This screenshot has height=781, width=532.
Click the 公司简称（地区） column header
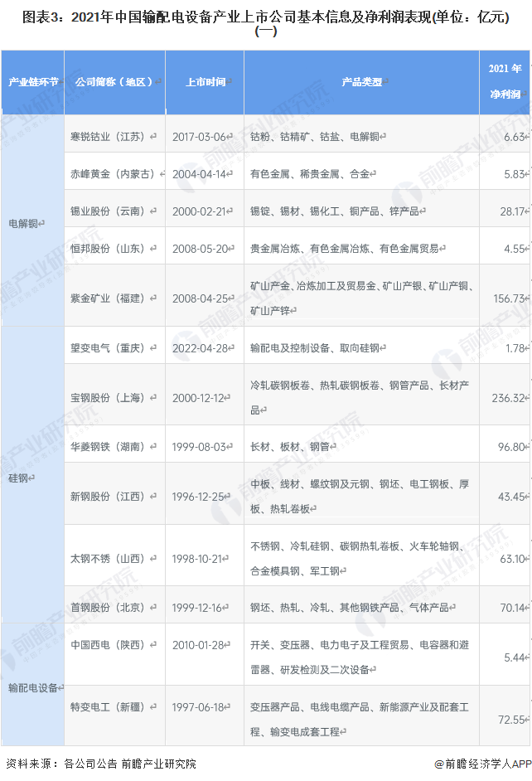pos(115,82)
